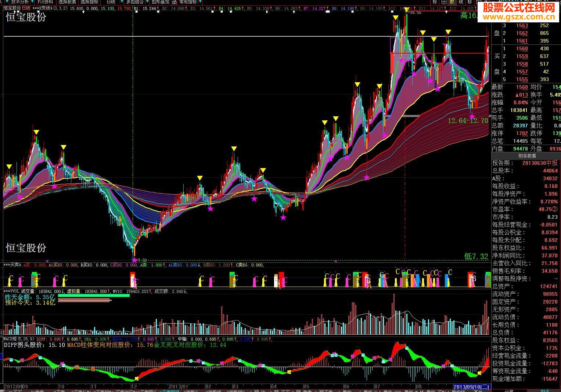Viewport: 561px width, 392px height.
Task: Click the 现金增加额 value -15647
Action: pyautogui.click(x=549, y=379)
